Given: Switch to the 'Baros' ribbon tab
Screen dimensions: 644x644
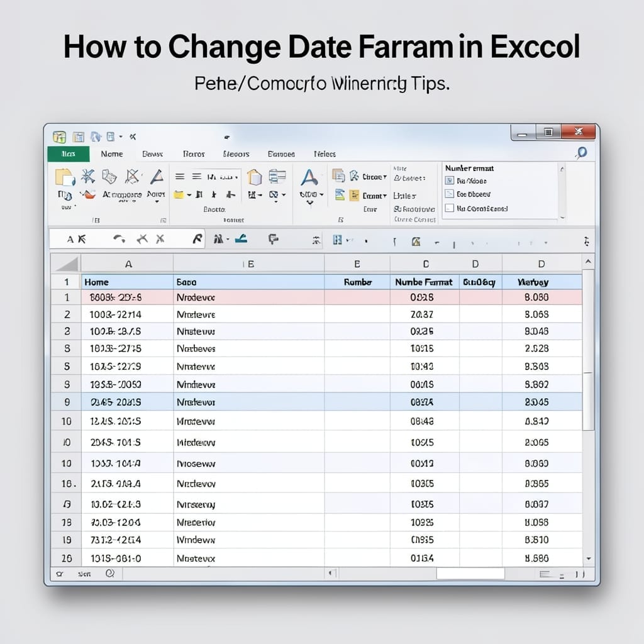Looking at the screenshot, I should click(194, 154).
